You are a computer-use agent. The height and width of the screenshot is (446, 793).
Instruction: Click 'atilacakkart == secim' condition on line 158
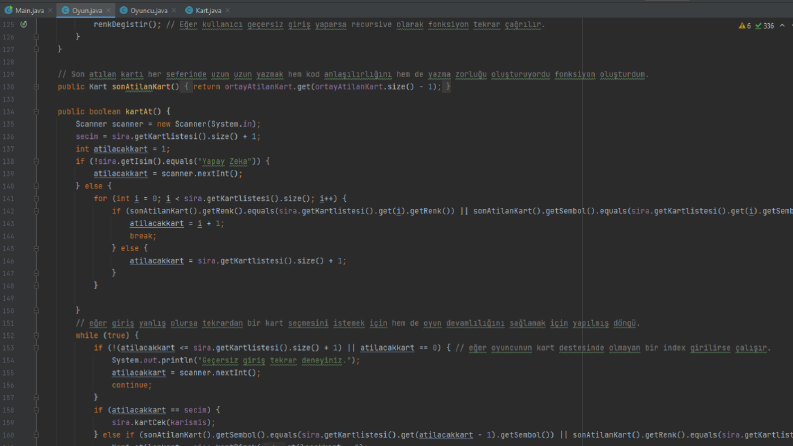(159, 410)
